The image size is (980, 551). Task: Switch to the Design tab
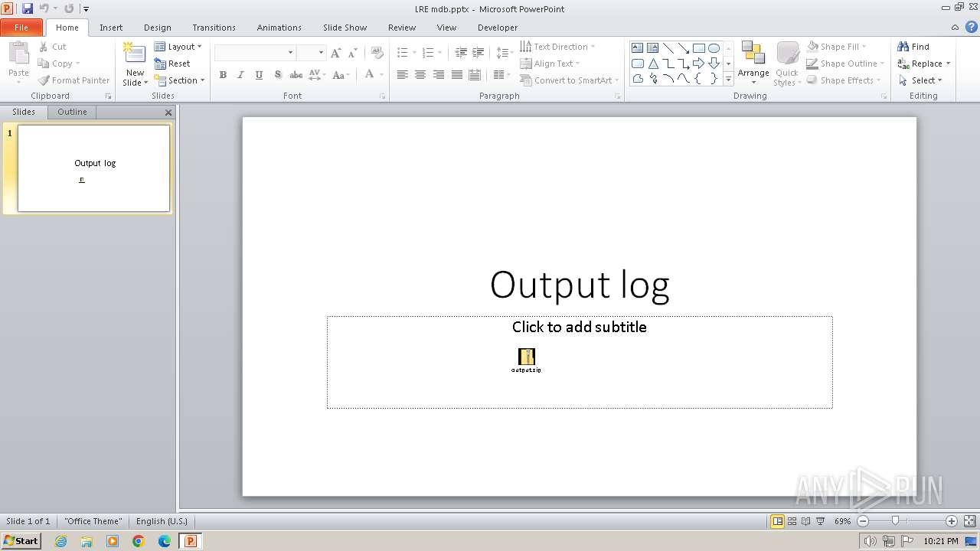(158, 28)
